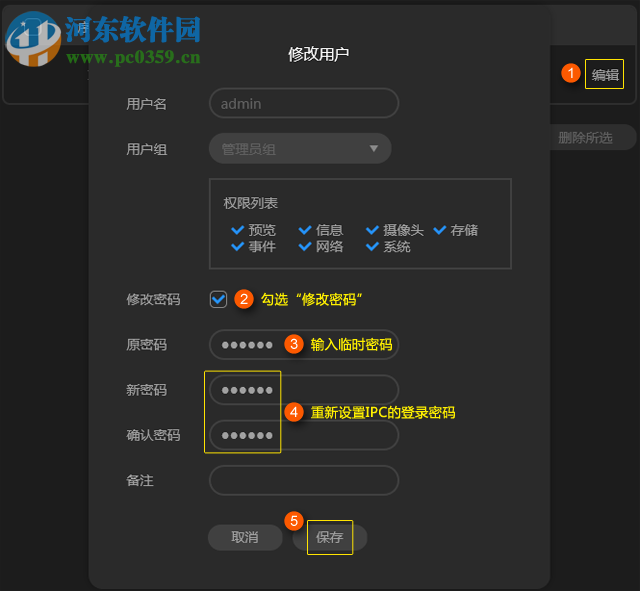Toggle the 存储 permission checkmark

(439, 230)
